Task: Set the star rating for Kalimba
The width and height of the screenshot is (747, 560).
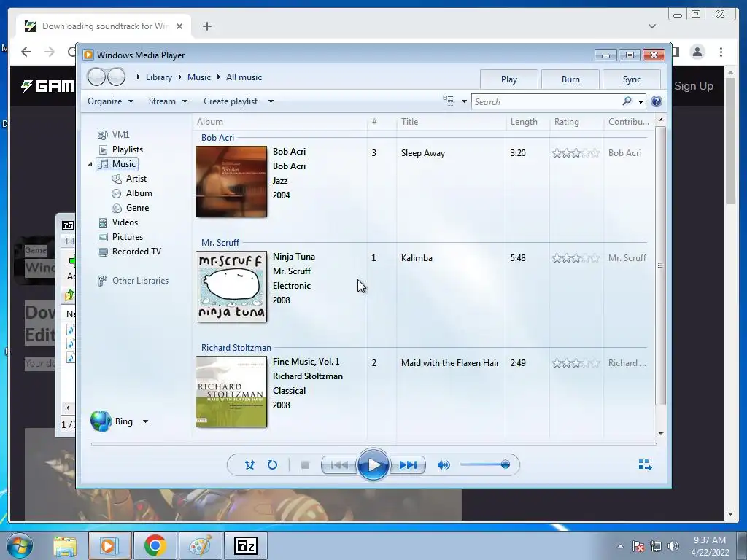Action: [576, 258]
